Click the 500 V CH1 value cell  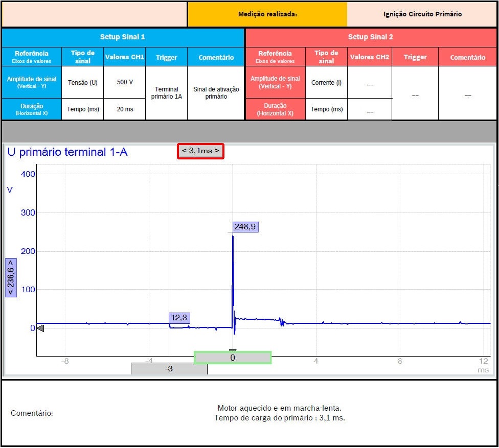coord(124,82)
